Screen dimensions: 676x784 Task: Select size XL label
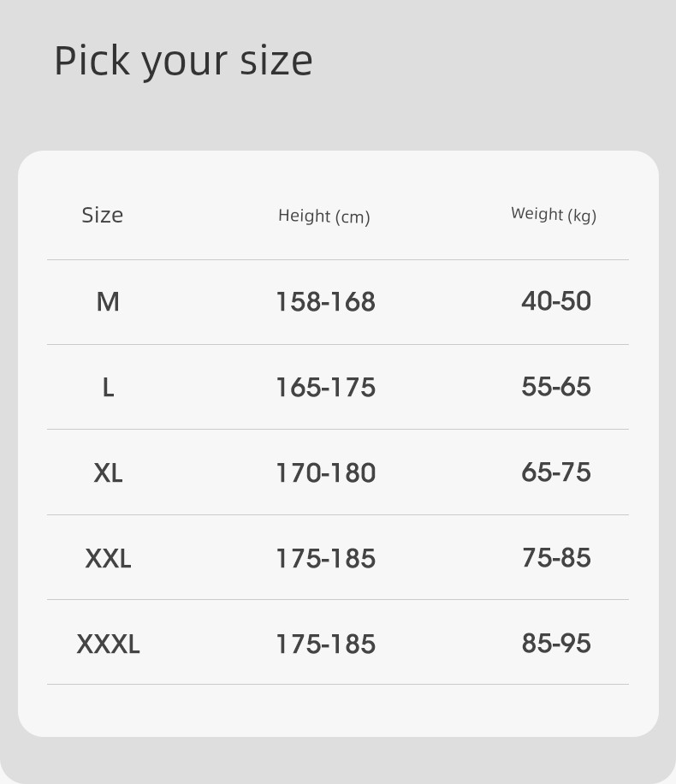click(108, 473)
